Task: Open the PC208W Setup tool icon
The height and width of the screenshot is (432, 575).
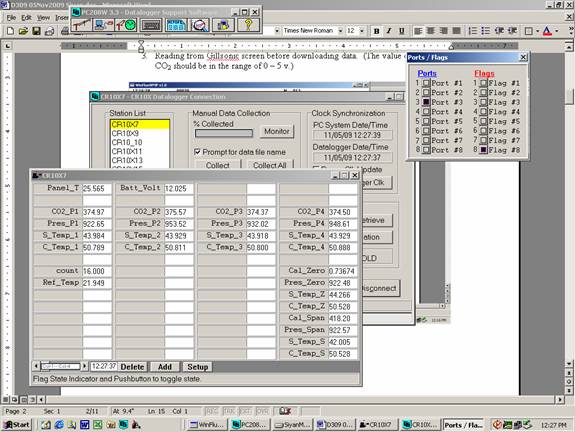Action: (81, 25)
